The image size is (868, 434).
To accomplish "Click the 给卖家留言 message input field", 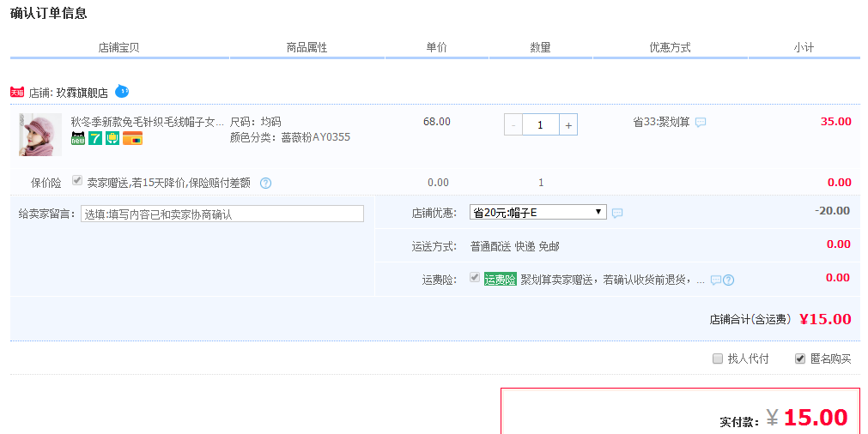I will (x=222, y=214).
